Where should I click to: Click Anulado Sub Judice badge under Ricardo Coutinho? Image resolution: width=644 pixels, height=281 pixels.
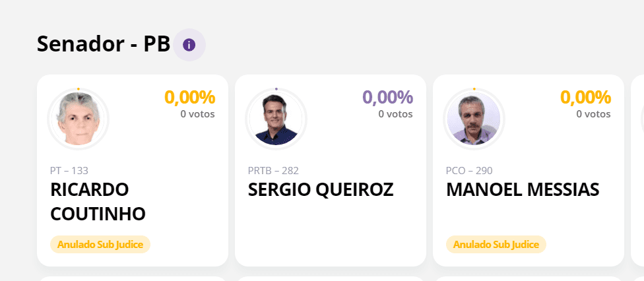point(100,245)
